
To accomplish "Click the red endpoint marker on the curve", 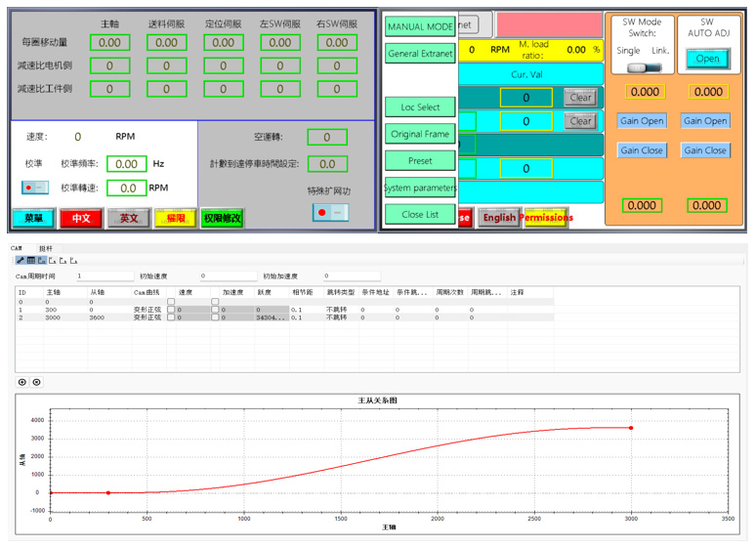I will (631, 428).
